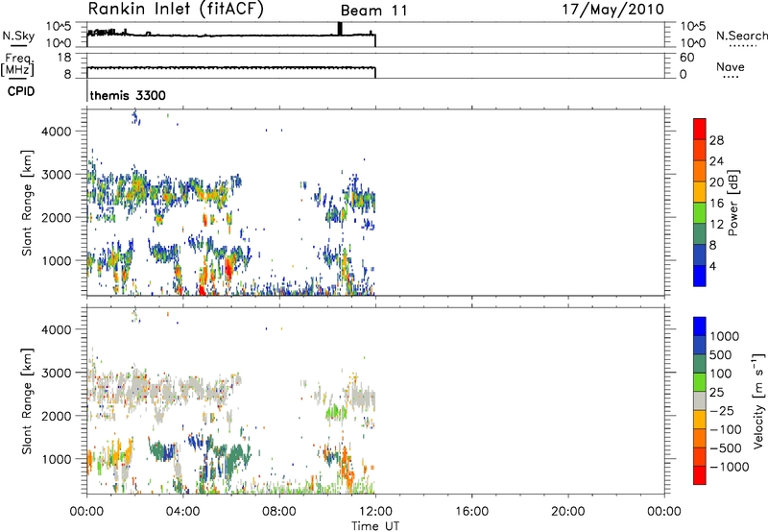This screenshot has width=768, height=532.
Task: Click the themis 3300 CPID text
Action: pos(128,95)
